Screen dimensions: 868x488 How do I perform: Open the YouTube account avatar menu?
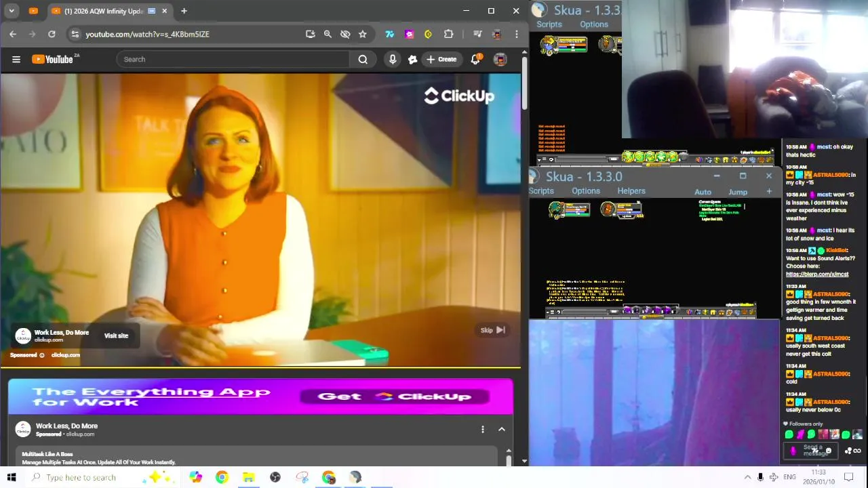[500, 59]
